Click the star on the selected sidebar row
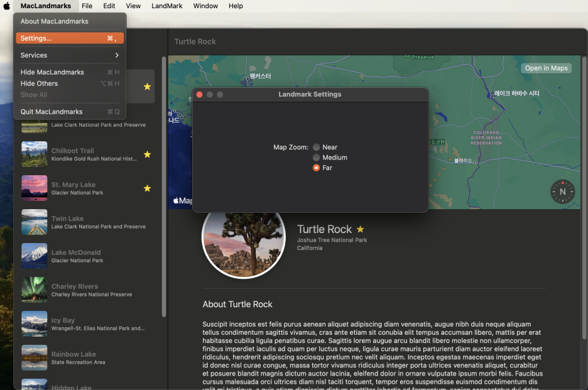Image resolution: width=588 pixels, height=390 pixels. click(148, 87)
